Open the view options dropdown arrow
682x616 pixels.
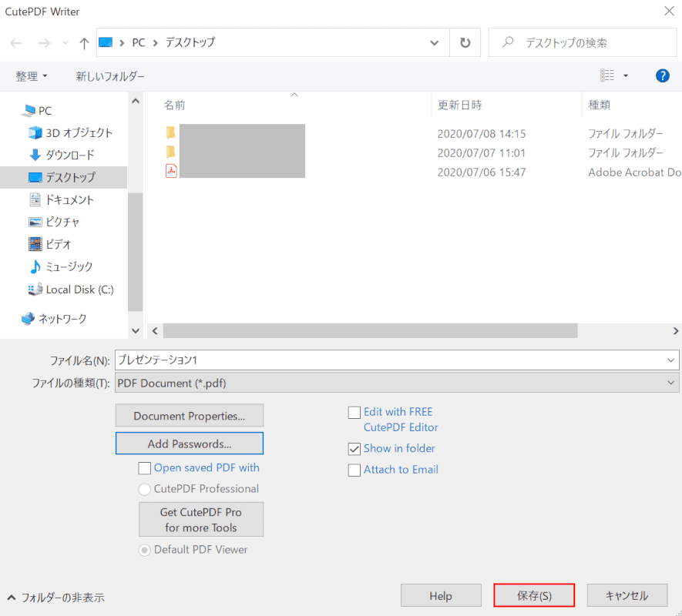pos(626,75)
